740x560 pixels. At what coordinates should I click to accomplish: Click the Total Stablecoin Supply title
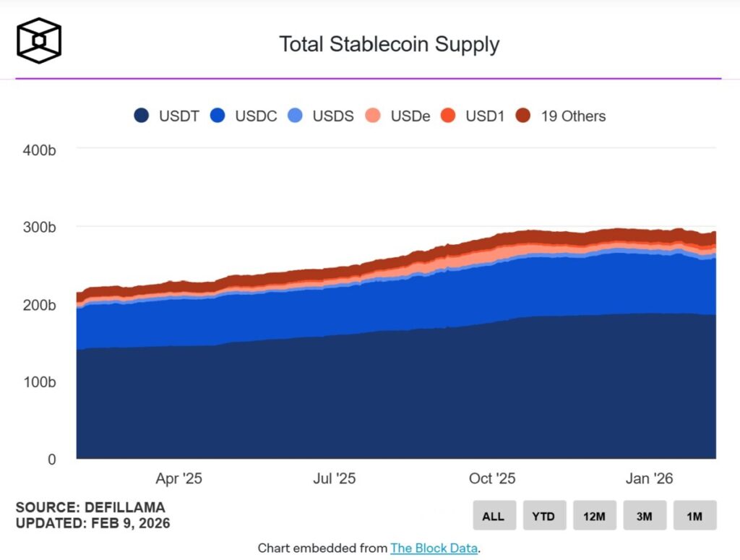(x=390, y=44)
